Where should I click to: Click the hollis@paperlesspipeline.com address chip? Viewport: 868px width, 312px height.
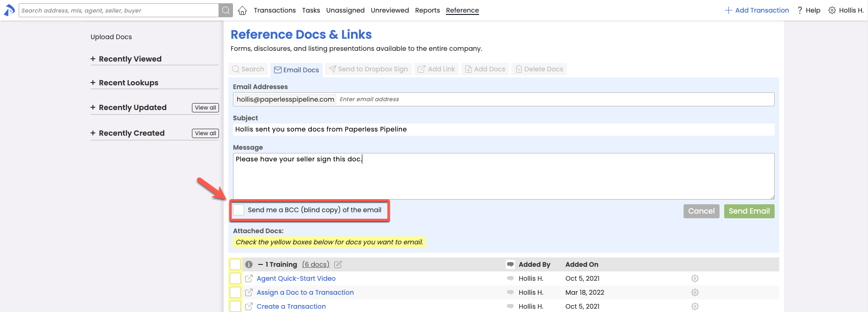285,99
